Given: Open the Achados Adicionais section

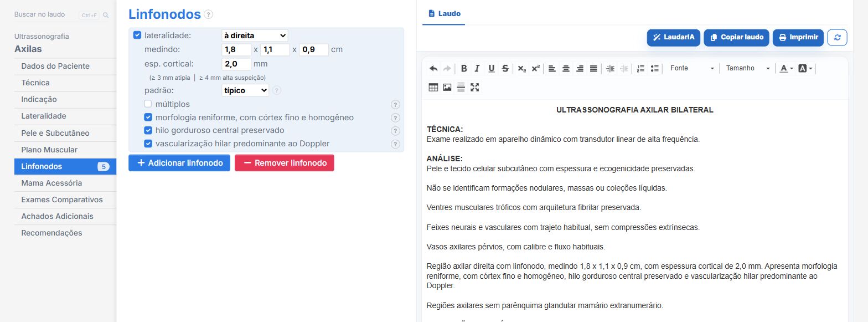Looking at the screenshot, I should [x=65, y=216].
